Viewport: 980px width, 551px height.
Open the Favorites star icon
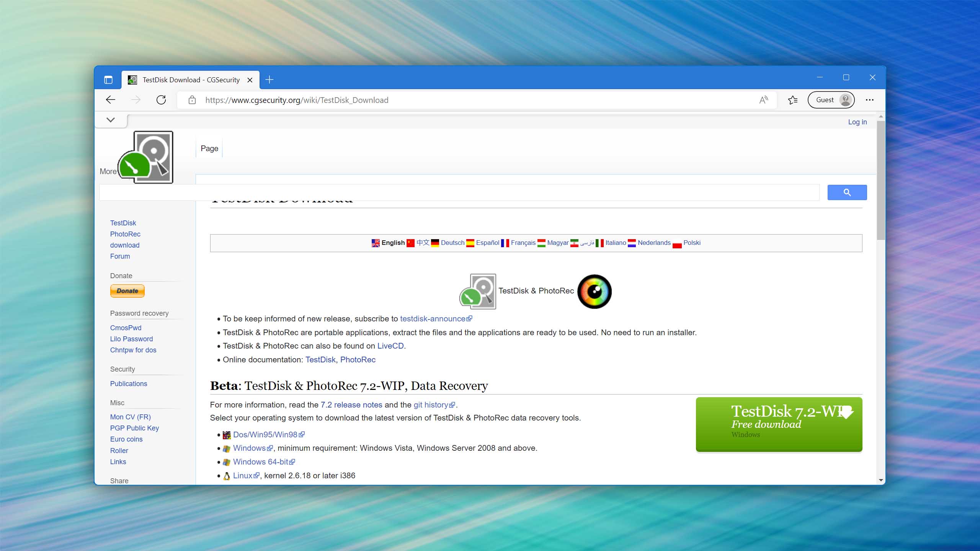click(x=793, y=100)
